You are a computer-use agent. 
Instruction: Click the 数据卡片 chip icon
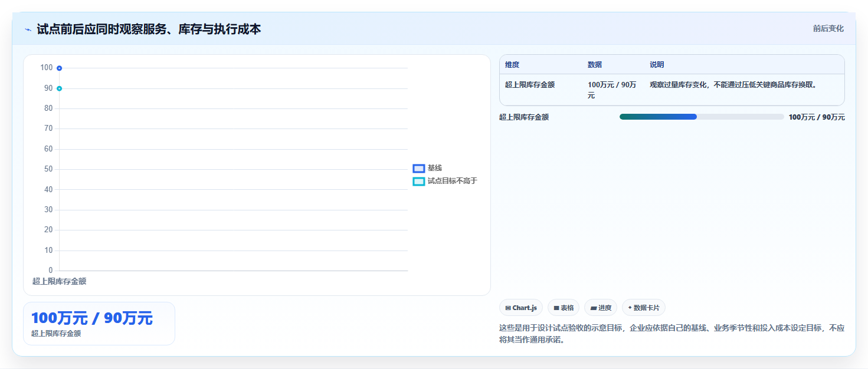tap(630, 308)
